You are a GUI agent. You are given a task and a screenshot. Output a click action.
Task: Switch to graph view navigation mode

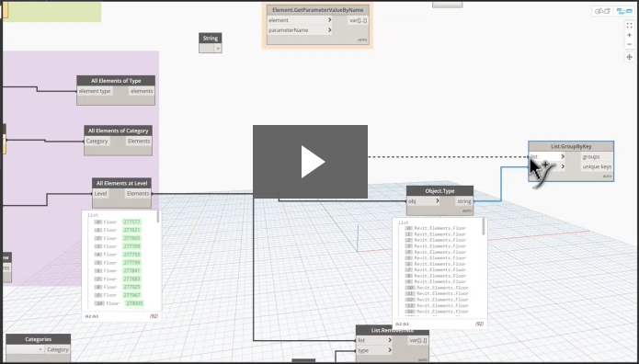624,11
